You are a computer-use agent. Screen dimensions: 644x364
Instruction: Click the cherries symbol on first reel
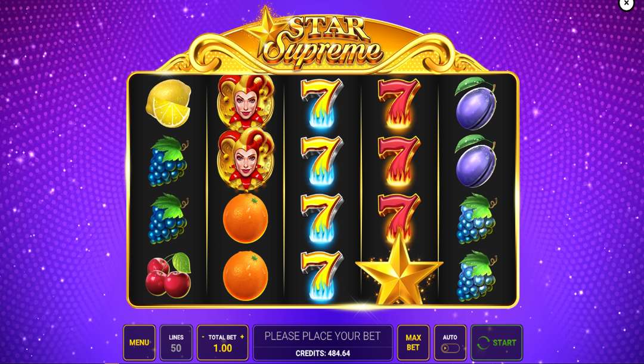pos(168,274)
